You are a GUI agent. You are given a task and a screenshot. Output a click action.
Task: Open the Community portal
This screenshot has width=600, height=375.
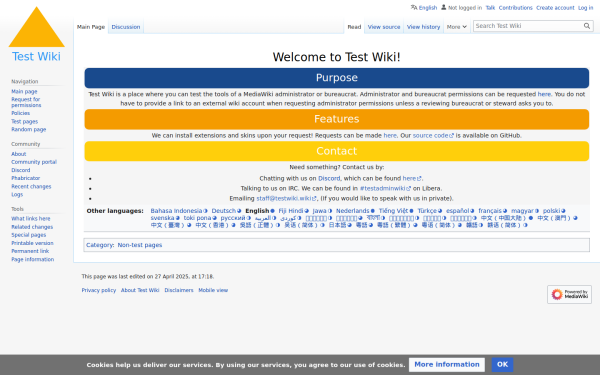[34, 162]
